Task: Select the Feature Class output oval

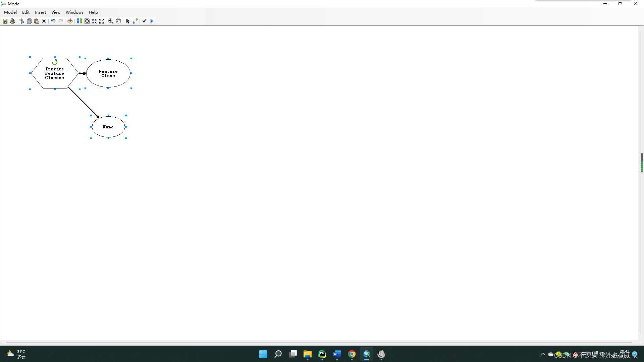Action: [x=108, y=73]
